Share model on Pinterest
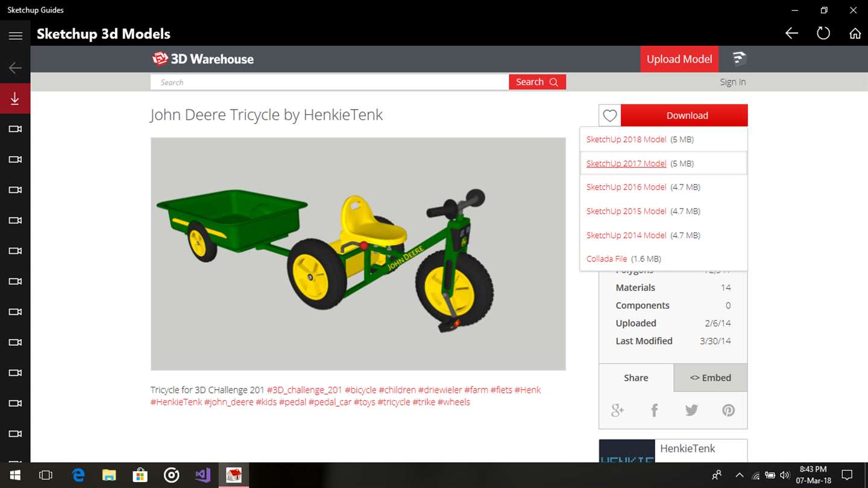This screenshot has height=488, width=868. coord(728,410)
